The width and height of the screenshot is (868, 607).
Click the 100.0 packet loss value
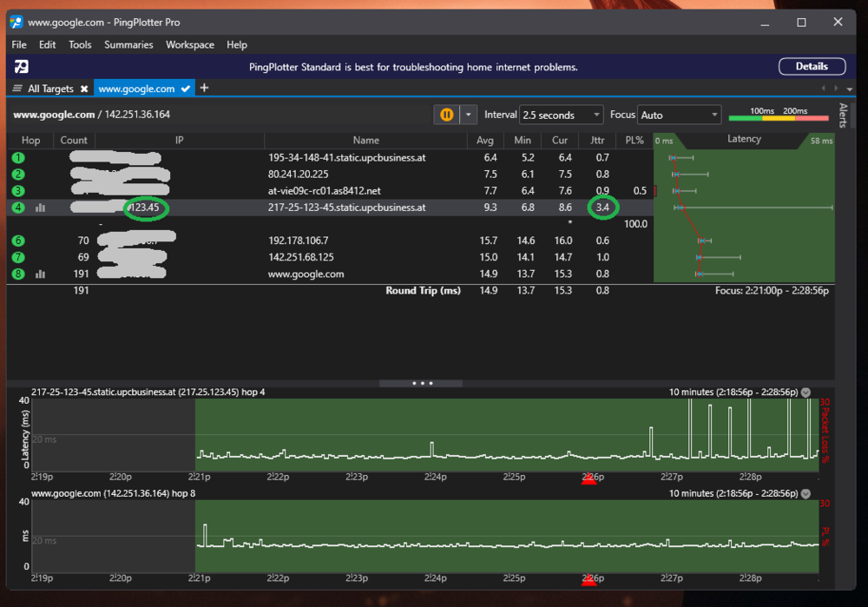tap(635, 224)
